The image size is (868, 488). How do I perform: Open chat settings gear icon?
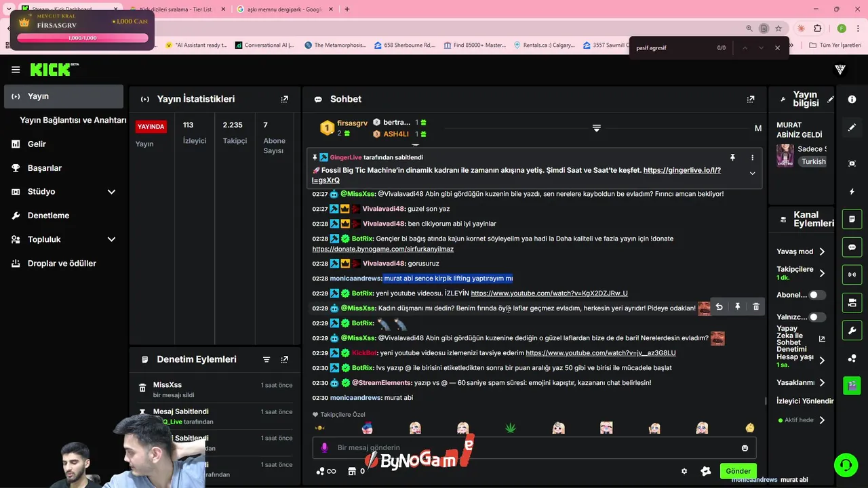point(684,471)
